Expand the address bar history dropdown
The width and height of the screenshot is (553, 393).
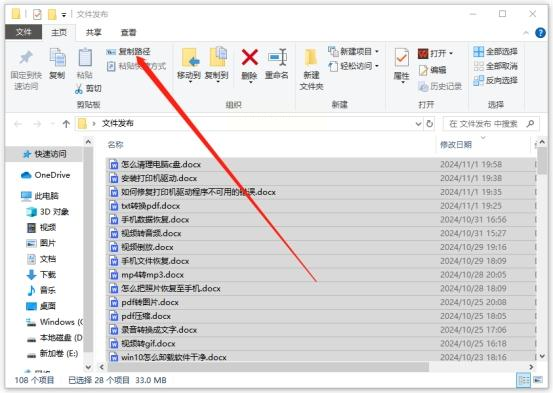coord(418,124)
